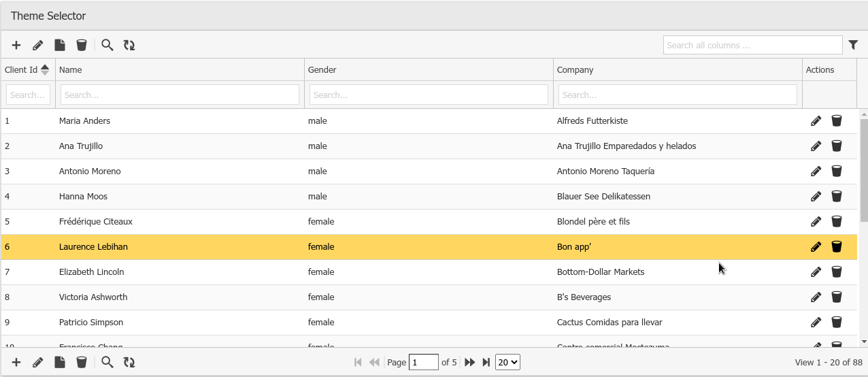Focus the Gender column search box
The image size is (868, 377).
pyautogui.click(x=429, y=95)
